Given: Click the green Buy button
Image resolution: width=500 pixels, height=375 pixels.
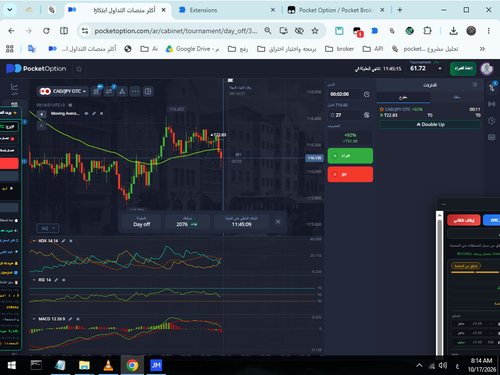Looking at the screenshot, I should coord(350,156).
